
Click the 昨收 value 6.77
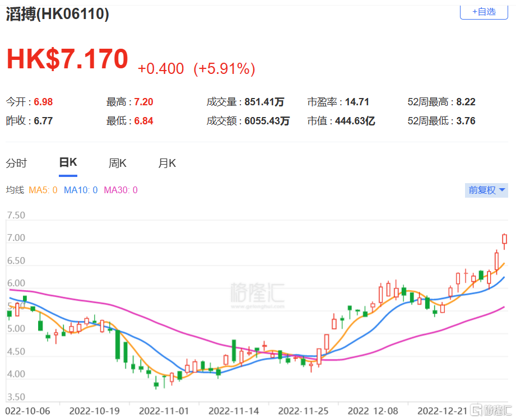[x=43, y=121]
